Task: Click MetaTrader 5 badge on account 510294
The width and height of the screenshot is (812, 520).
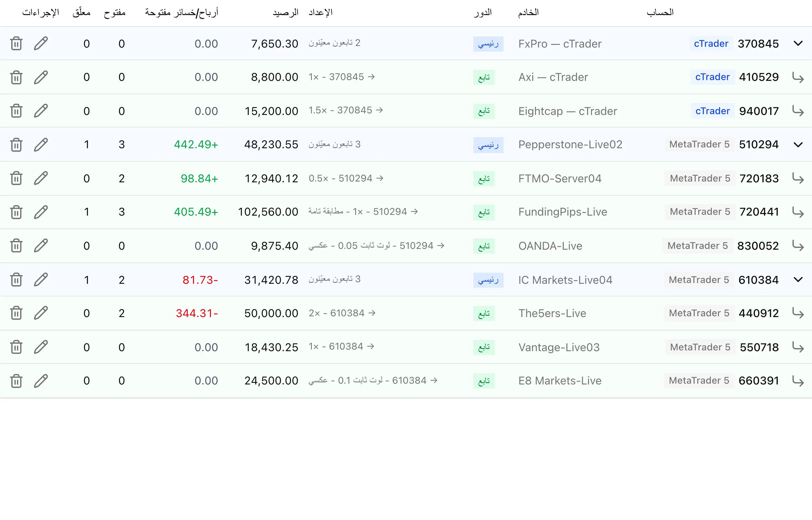Action: coord(699,145)
